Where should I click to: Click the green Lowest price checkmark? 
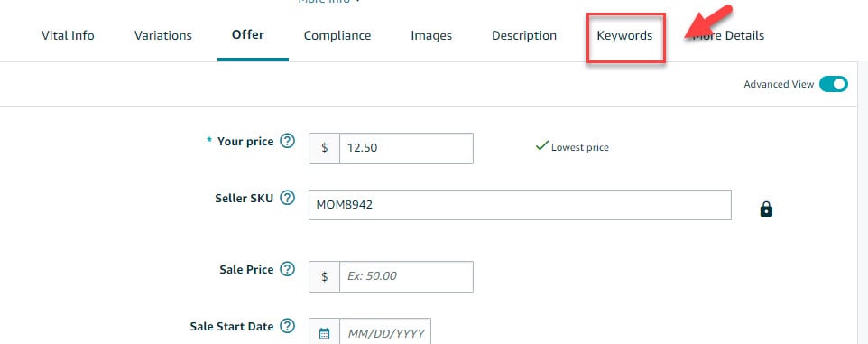tap(542, 146)
